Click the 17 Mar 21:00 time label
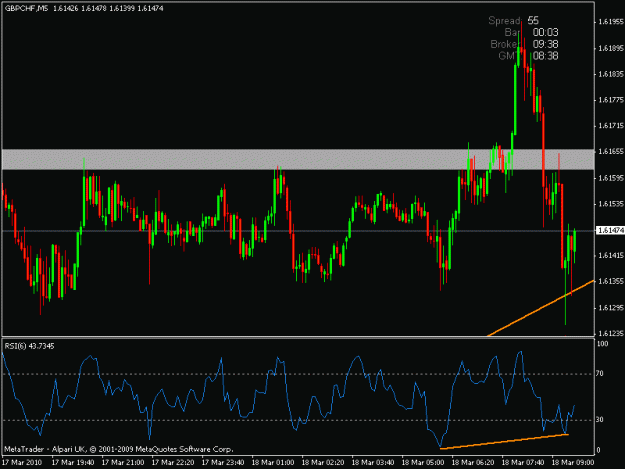 pyautogui.click(x=123, y=463)
